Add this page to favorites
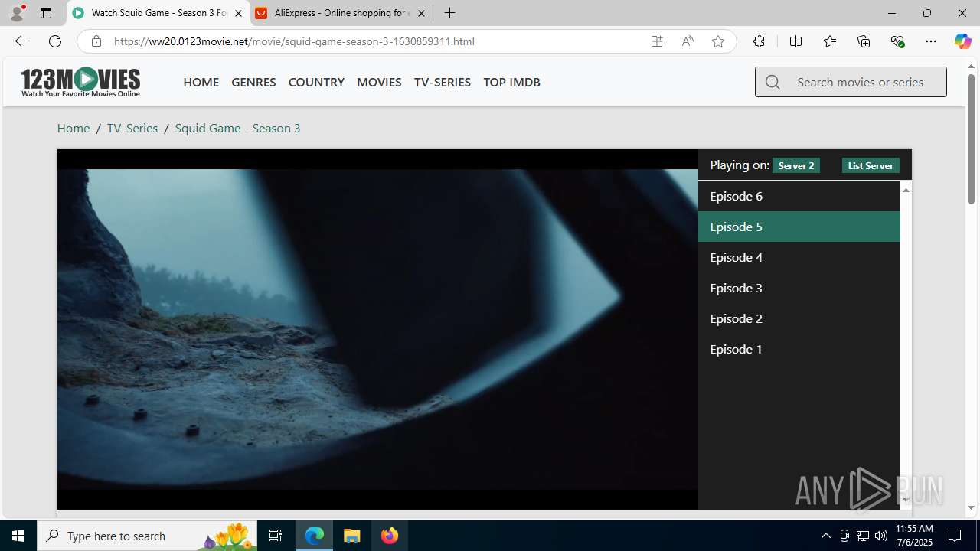 [718, 41]
